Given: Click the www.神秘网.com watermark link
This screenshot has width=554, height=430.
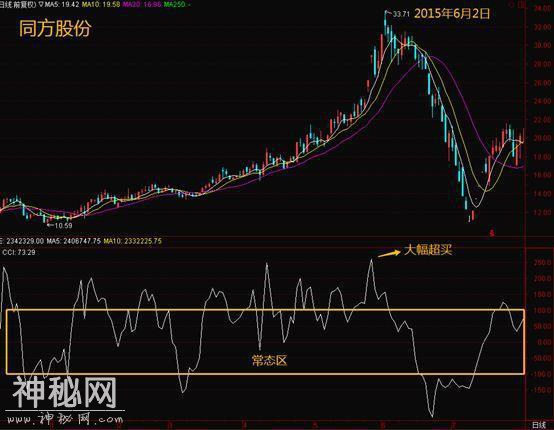Looking at the screenshot, I should [x=64, y=419].
